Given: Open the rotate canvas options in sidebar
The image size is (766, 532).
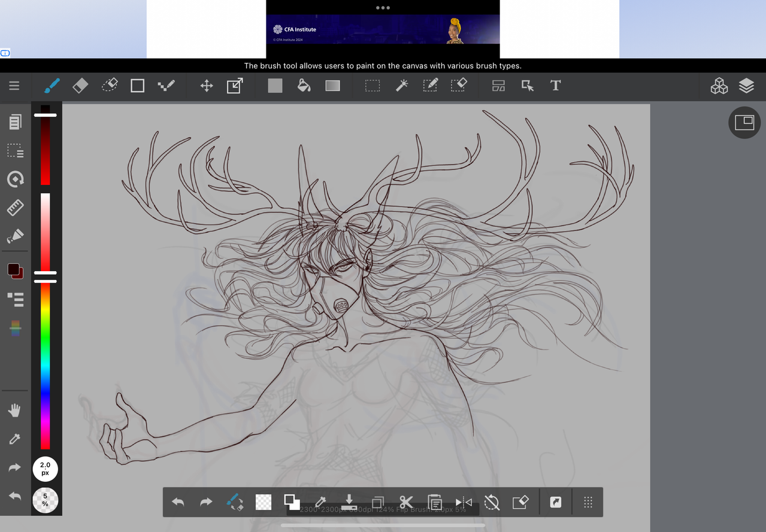Looking at the screenshot, I should coord(15,179).
